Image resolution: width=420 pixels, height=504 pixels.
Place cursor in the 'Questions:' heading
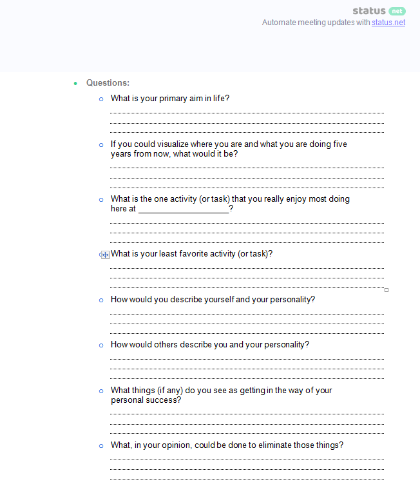108,83
